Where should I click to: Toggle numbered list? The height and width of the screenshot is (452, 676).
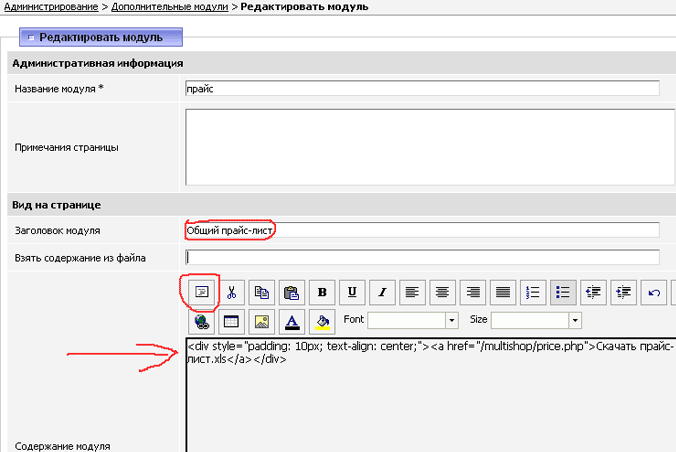point(533,292)
